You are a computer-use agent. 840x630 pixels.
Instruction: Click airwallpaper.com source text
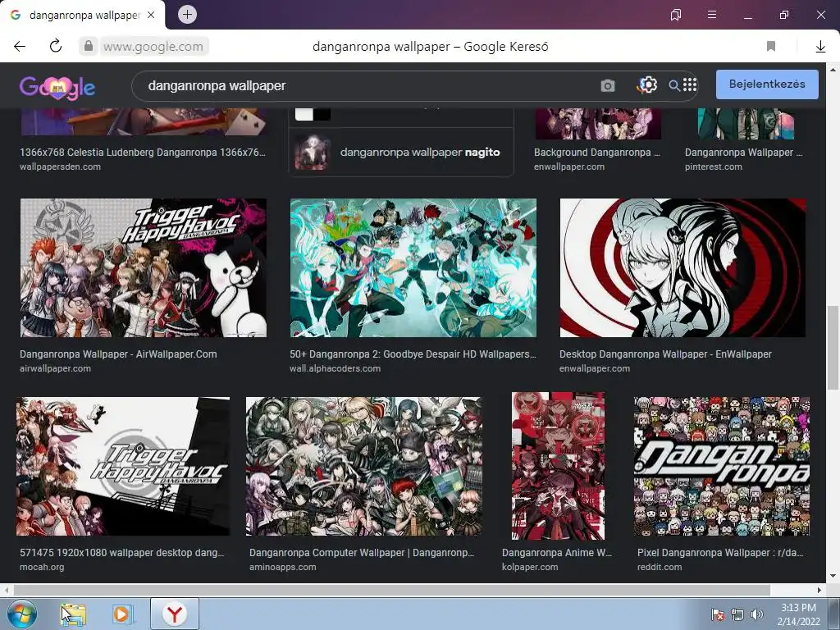55,368
